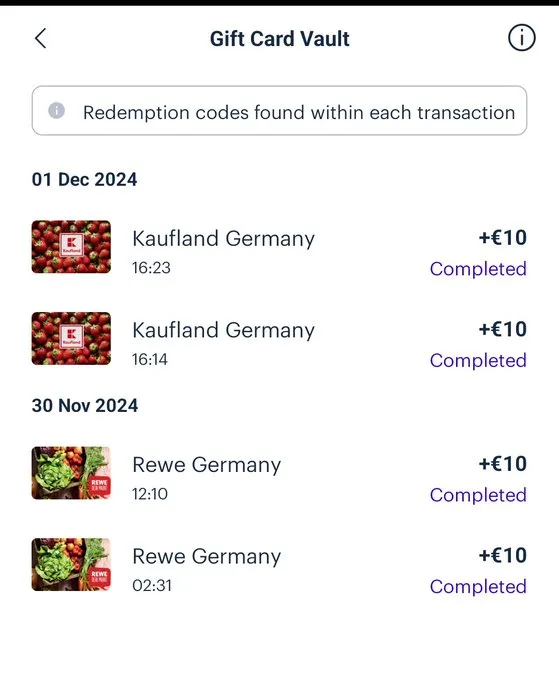The width and height of the screenshot is (559, 680).
Task: Tap the +€10 amount on the 02:31 transaction
Action: [503, 555]
